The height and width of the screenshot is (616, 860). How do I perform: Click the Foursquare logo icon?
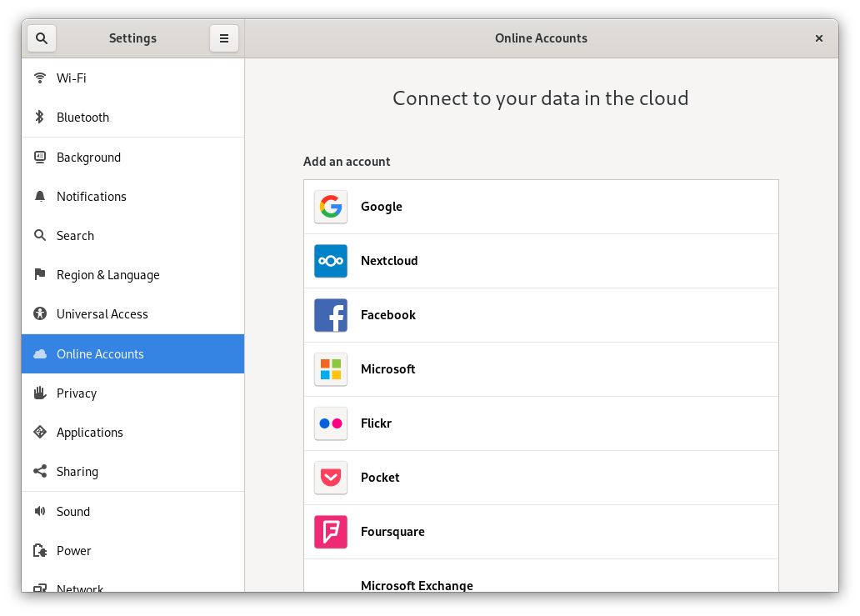coord(330,531)
